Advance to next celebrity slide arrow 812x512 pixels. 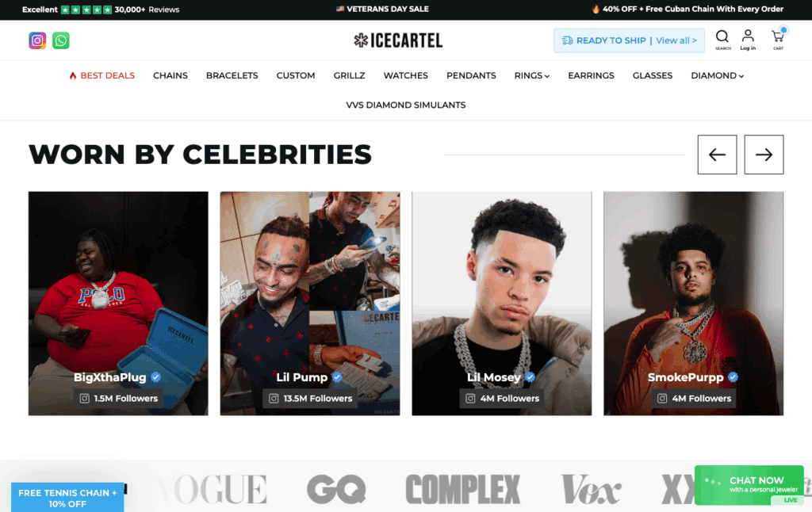tap(764, 155)
